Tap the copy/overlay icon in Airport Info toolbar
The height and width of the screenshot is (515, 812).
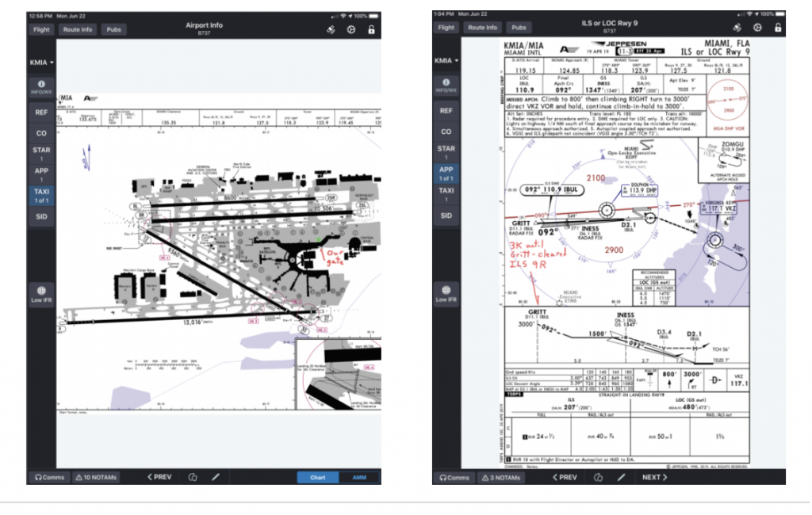pyautogui.click(x=193, y=477)
